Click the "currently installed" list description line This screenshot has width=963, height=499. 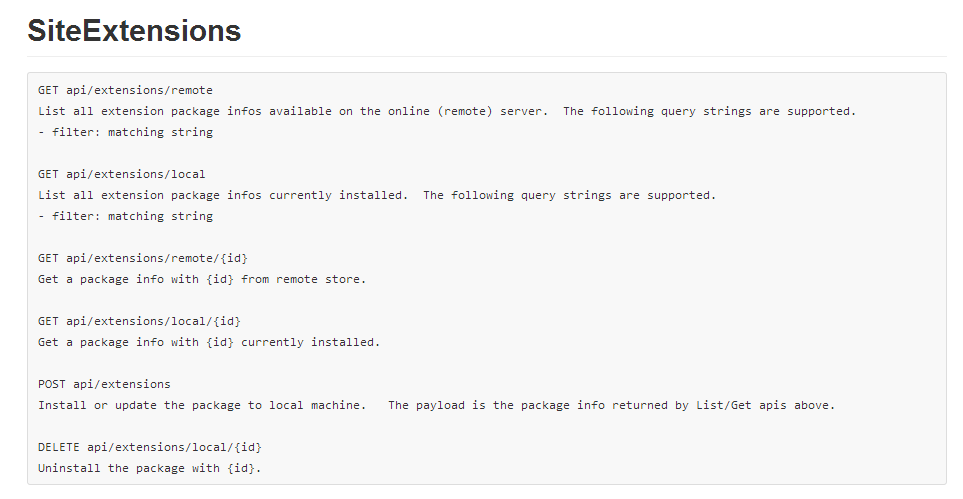pos(377,195)
